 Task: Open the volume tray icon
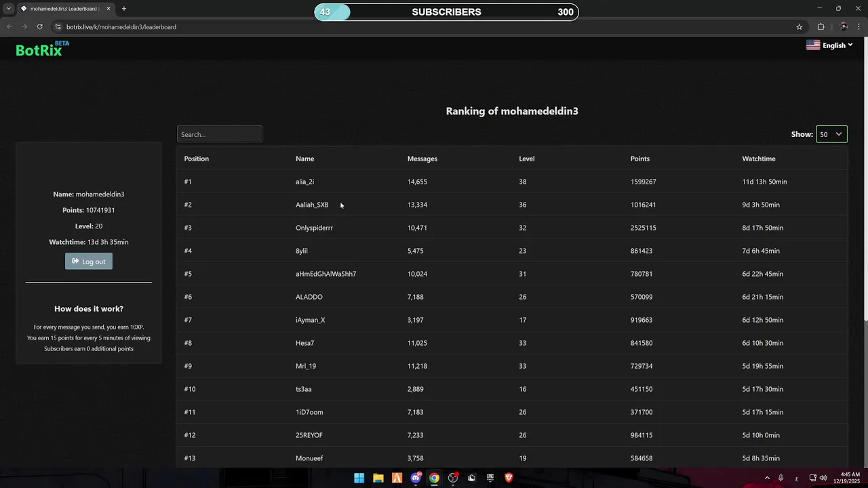(x=823, y=478)
